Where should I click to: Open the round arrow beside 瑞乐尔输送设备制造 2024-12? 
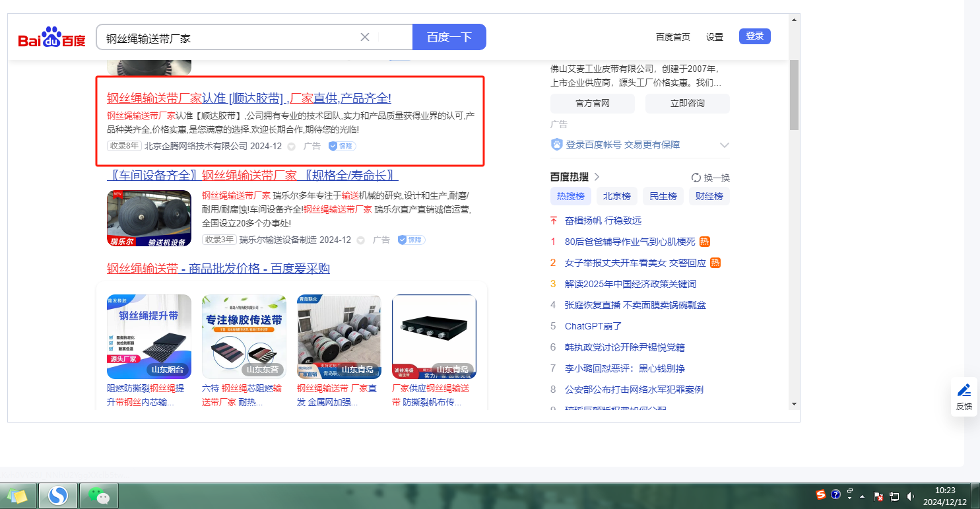click(x=360, y=240)
